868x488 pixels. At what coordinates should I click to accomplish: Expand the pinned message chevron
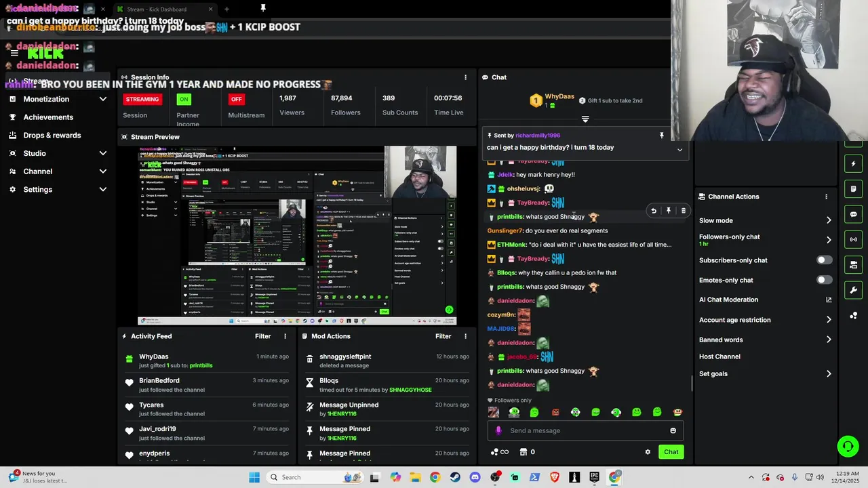tap(679, 150)
